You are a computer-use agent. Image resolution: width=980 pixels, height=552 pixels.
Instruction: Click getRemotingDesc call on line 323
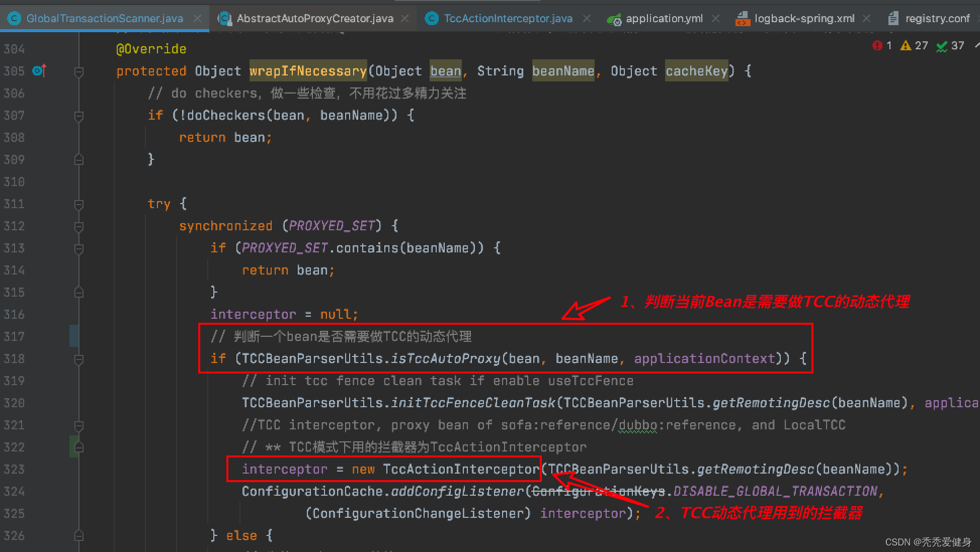pyautogui.click(x=756, y=469)
